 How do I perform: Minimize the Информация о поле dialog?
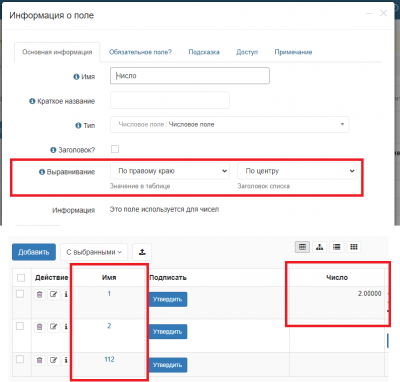point(369,13)
